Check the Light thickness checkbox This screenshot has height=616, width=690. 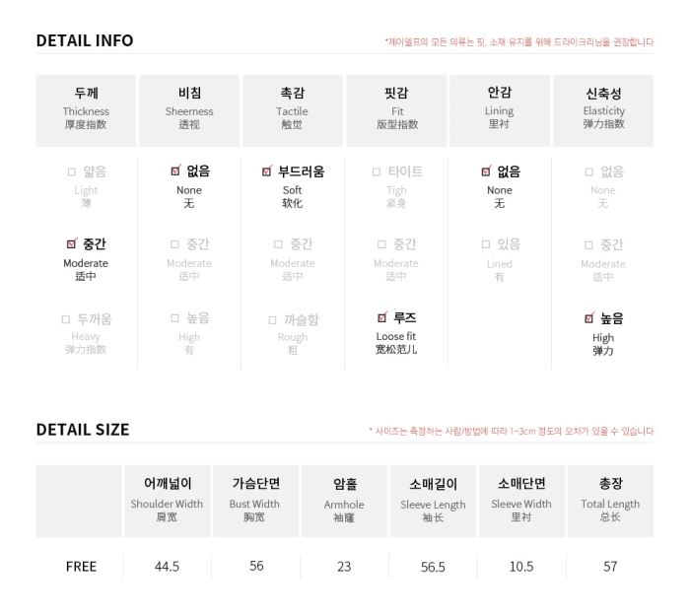coord(72,171)
